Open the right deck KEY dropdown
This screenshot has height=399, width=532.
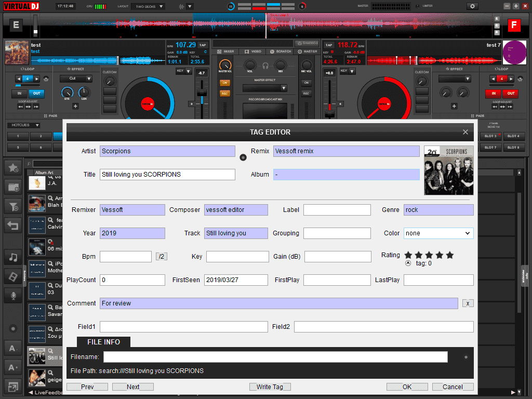click(348, 71)
